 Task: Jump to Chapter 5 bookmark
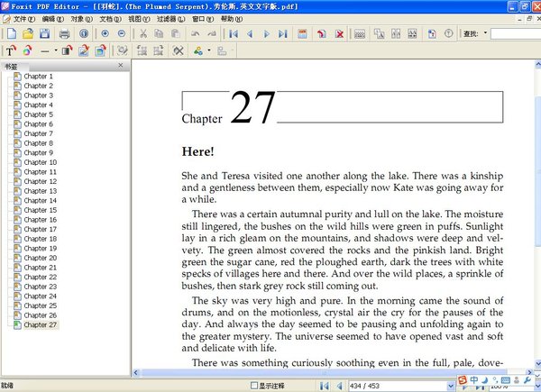(x=38, y=114)
